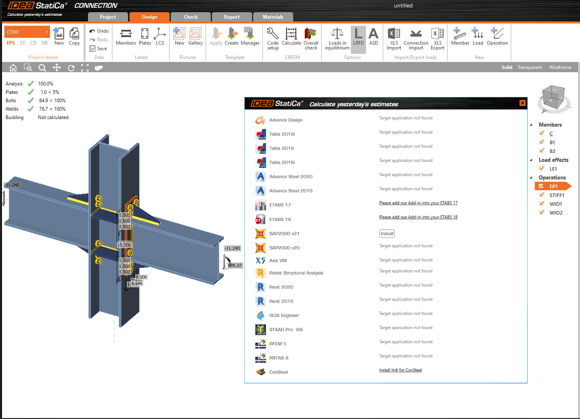Toggle operation EP1 checkbox

(541, 186)
